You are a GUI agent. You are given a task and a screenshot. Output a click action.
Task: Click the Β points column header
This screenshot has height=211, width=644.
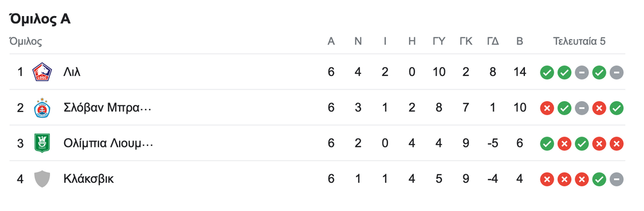(519, 41)
